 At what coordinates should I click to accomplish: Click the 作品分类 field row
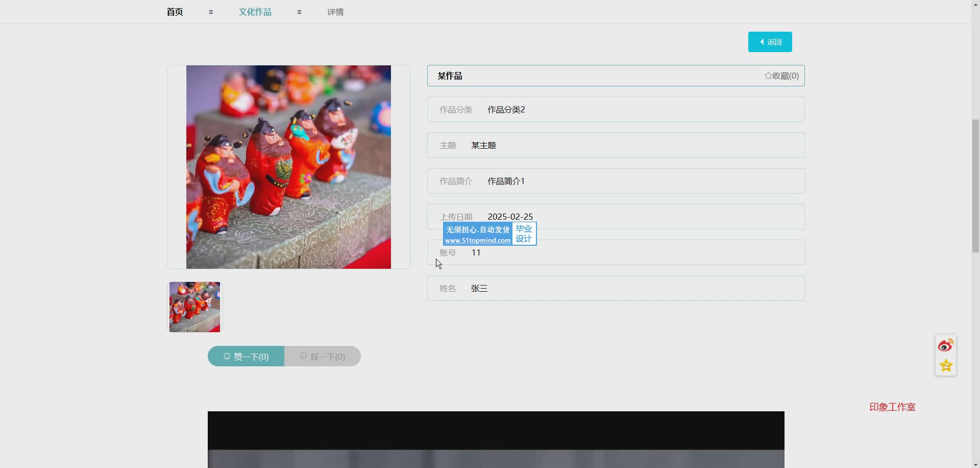[x=616, y=109]
